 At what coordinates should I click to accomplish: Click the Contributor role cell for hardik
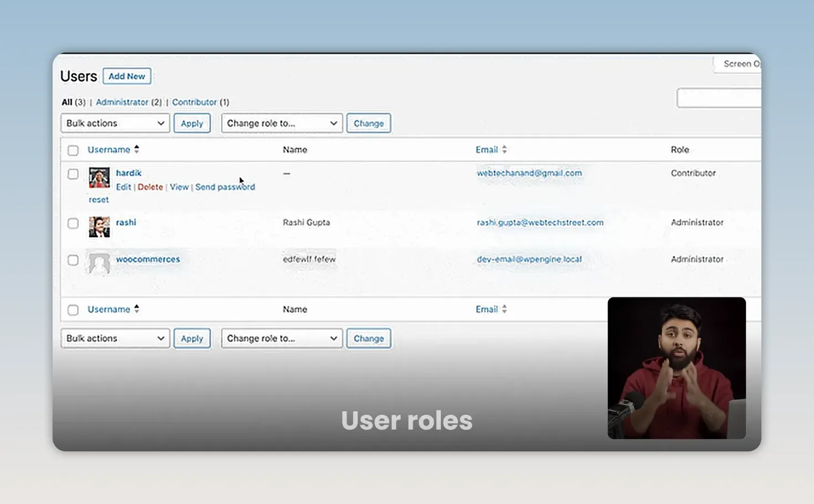click(693, 173)
